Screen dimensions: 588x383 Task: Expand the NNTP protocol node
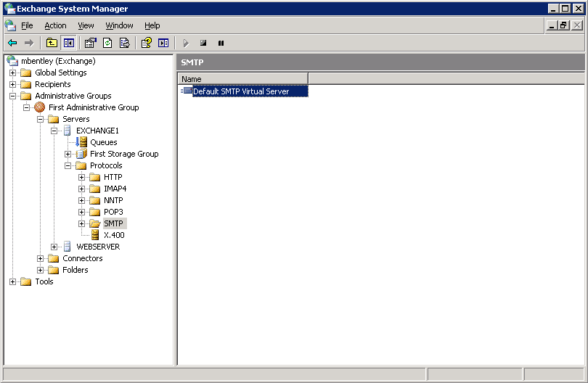pyautogui.click(x=81, y=200)
